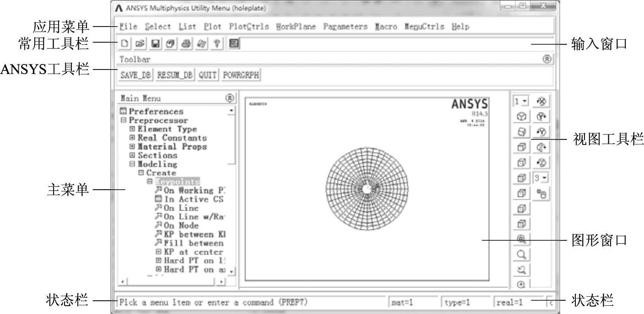Expand the Element Type tree node
This screenshot has width=644, height=314.
pyautogui.click(x=132, y=129)
